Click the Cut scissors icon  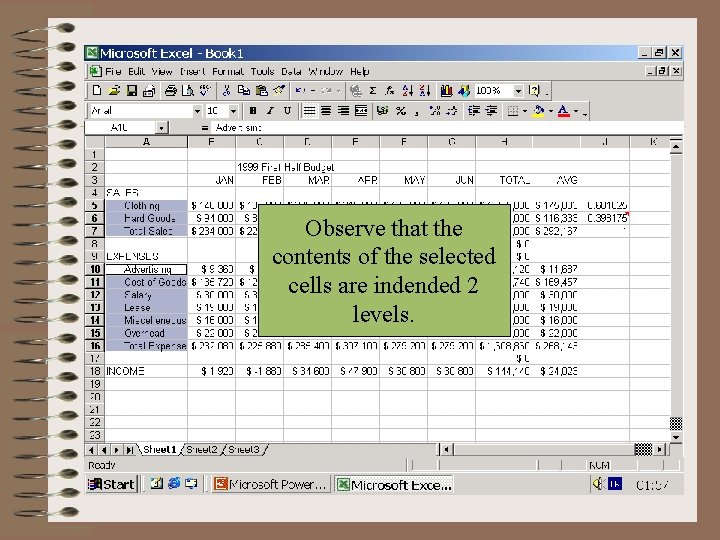pos(226,90)
